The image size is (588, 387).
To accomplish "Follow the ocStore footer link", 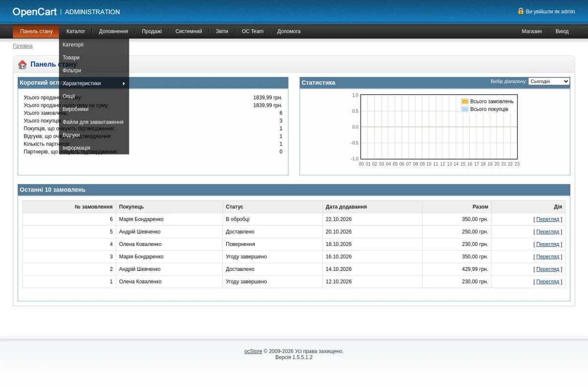I will point(253,351).
